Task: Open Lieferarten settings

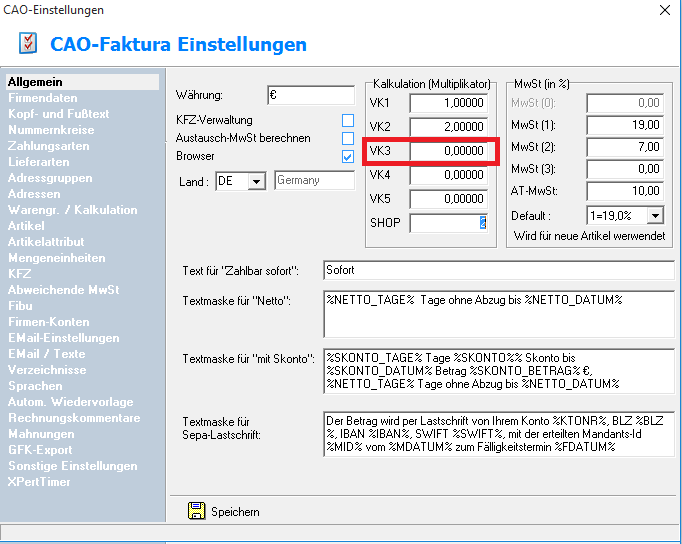Action: click(39, 162)
